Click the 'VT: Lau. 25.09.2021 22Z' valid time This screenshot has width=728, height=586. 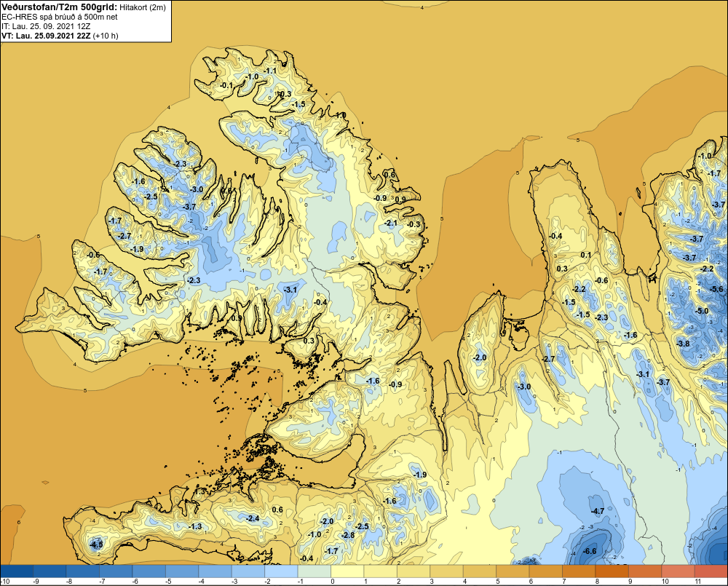(x=46, y=36)
